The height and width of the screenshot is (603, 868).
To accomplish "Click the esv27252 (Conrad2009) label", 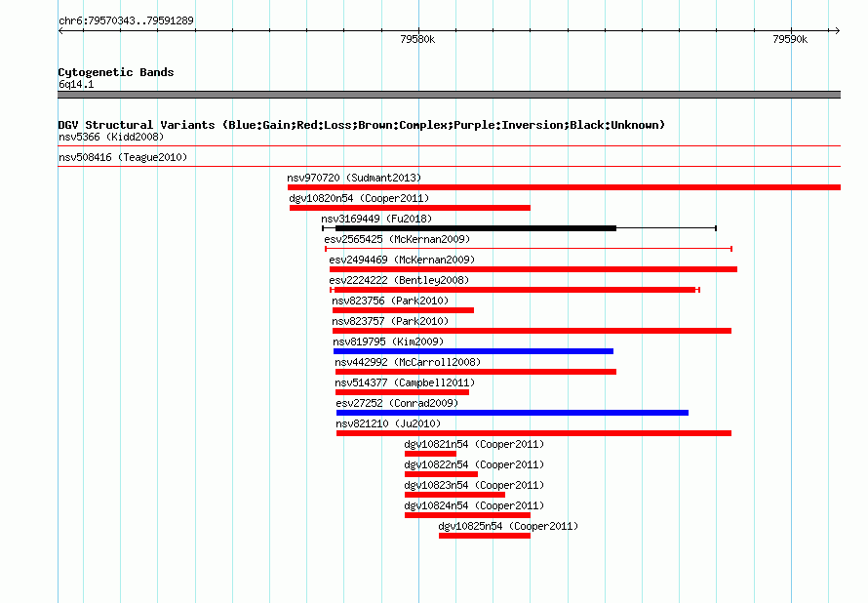I will tap(398, 403).
